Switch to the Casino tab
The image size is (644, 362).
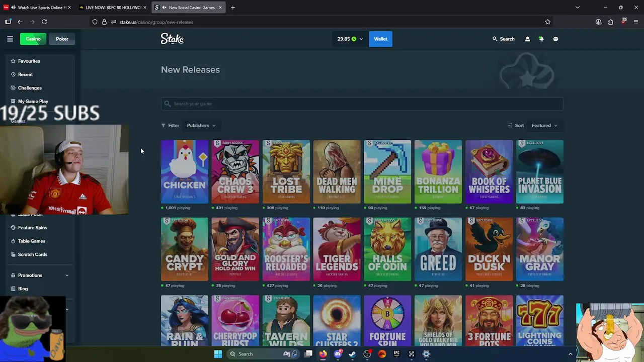click(33, 39)
